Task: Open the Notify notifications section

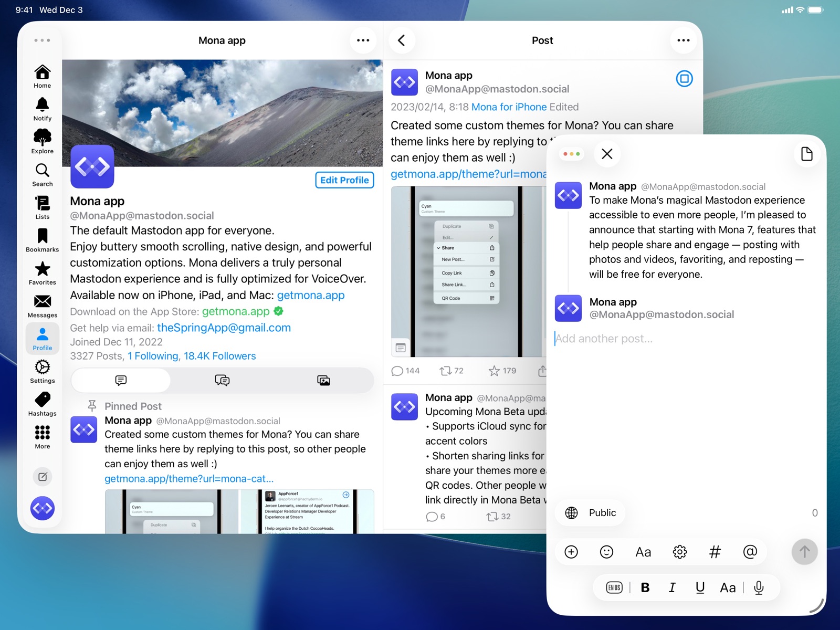Action: pos(43,109)
